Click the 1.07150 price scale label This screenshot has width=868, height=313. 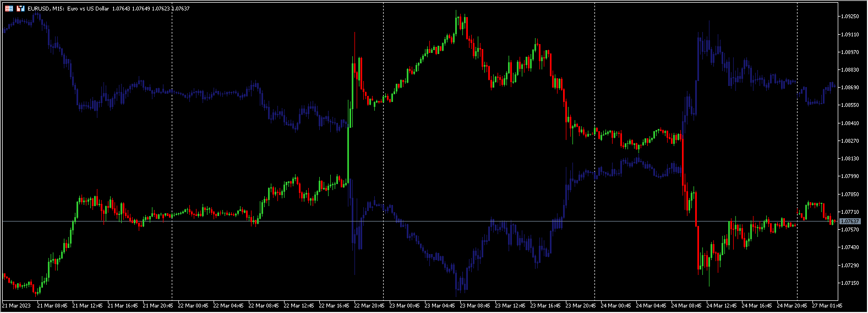[850, 283]
